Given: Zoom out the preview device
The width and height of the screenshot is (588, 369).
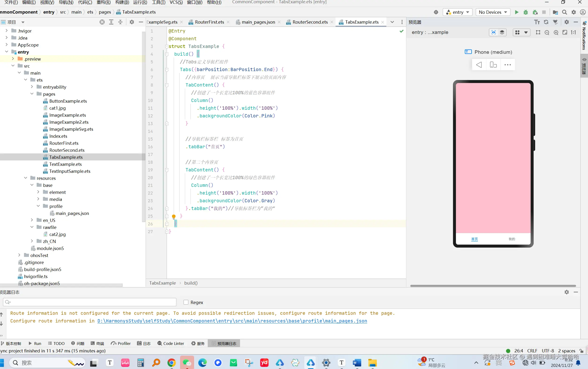Looking at the screenshot, I should pos(547,33).
